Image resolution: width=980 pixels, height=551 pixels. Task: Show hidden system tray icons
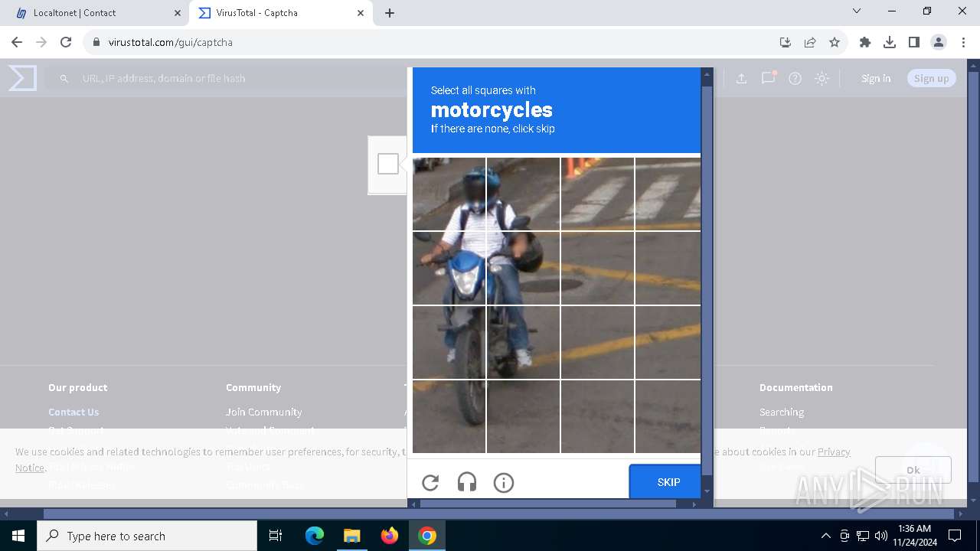(825, 536)
